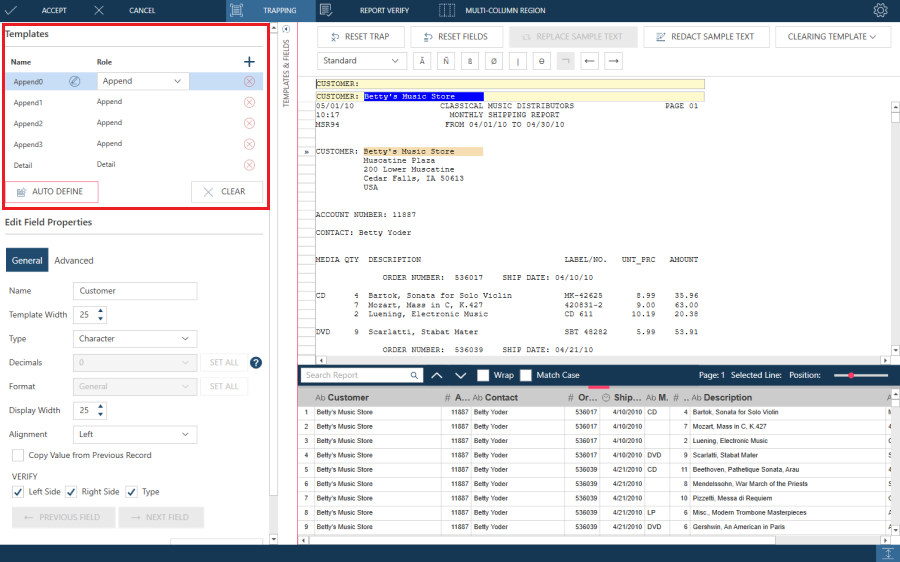Toggle Match Case option
The image size is (900, 562).
[x=526, y=375]
